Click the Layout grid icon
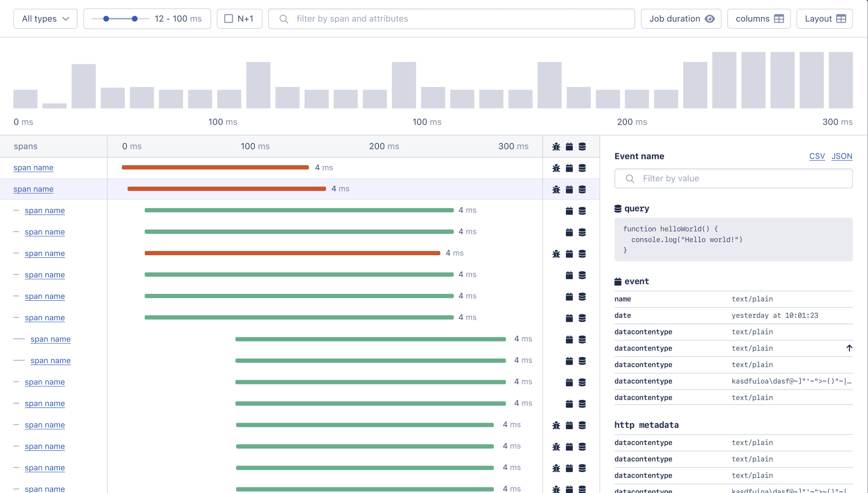 (841, 19)
